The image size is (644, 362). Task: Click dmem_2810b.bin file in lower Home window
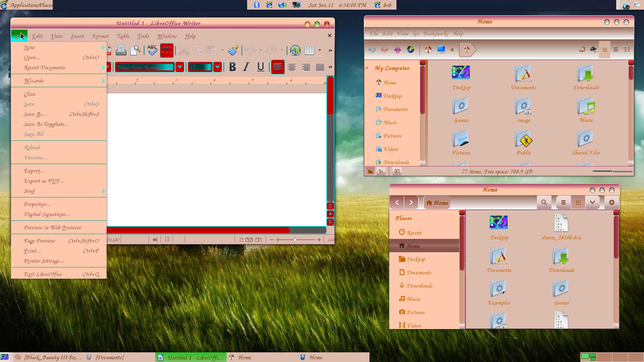[561, 227]
